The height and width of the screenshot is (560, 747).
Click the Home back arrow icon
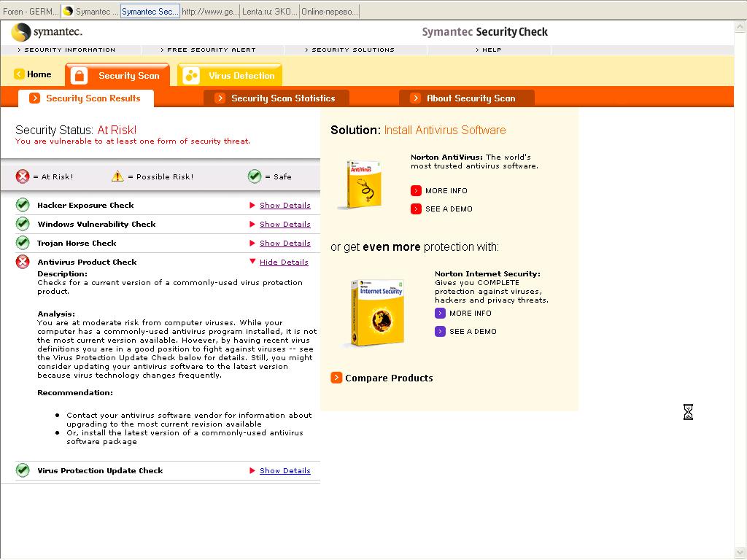tap(19, 74)
